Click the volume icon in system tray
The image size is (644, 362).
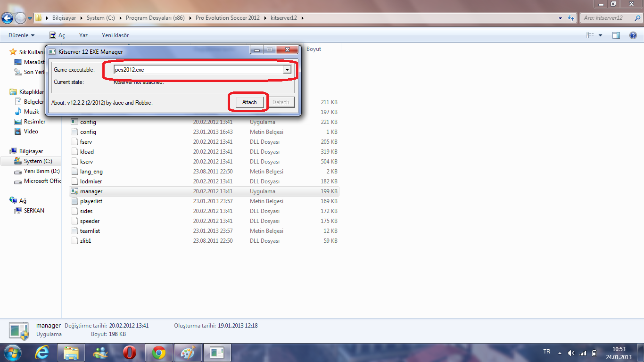click(571, 353)
